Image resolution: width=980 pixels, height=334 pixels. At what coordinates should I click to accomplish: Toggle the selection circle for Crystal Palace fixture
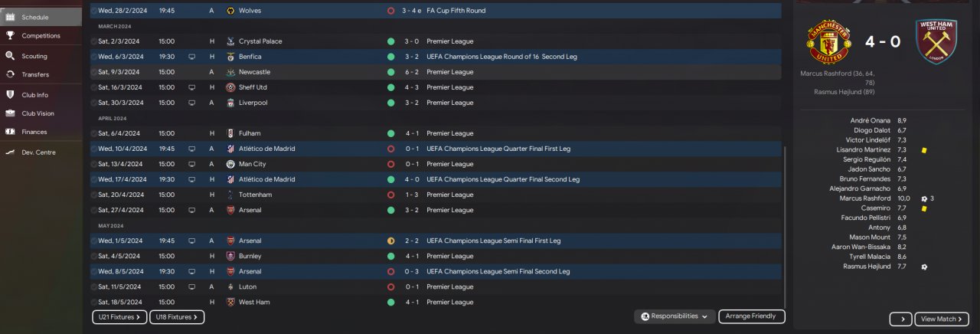(94, 41)
